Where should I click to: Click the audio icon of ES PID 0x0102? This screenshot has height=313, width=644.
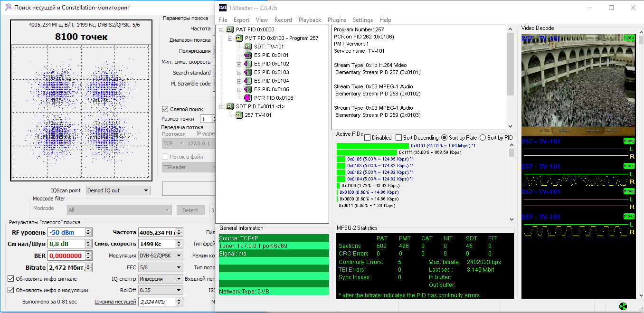[248, 64]
